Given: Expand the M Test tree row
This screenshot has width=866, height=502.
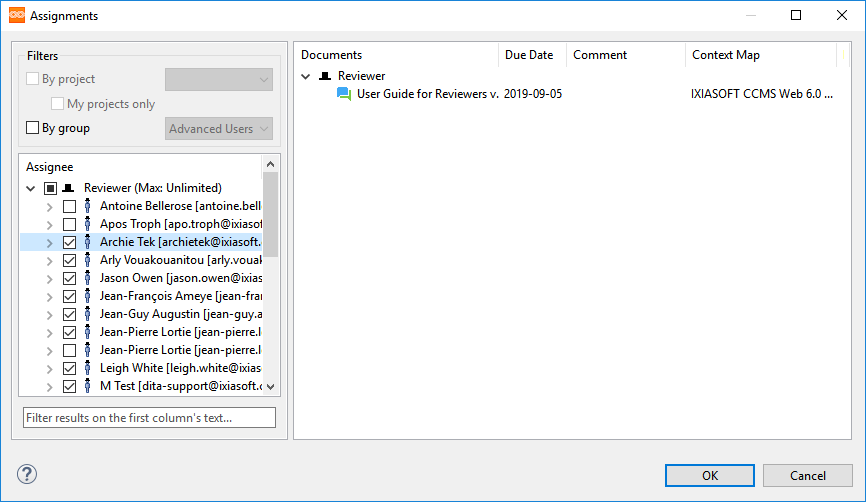Looking at the screenshot, I should (x=50, y=387).
